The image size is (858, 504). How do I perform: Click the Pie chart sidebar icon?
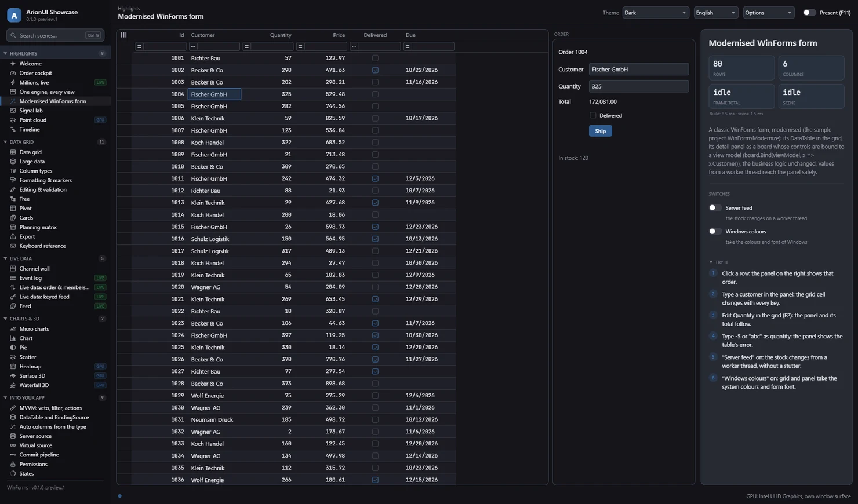(x=13, y=348)
